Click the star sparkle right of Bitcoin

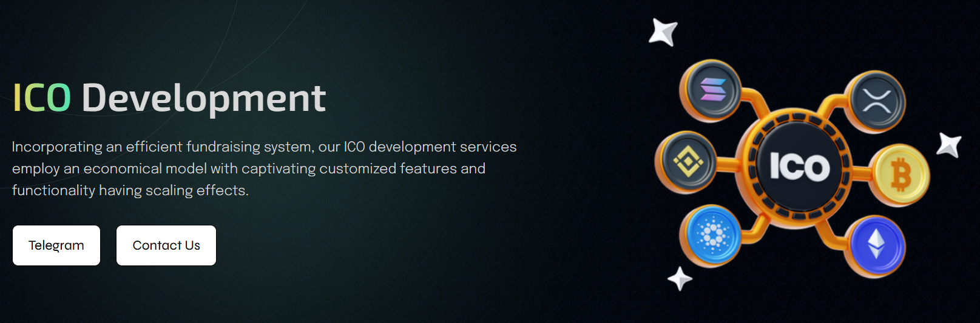pos(949,145)
